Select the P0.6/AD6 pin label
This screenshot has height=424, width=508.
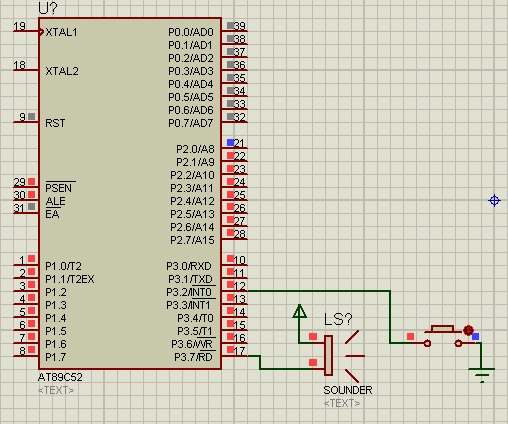point(191,110)
